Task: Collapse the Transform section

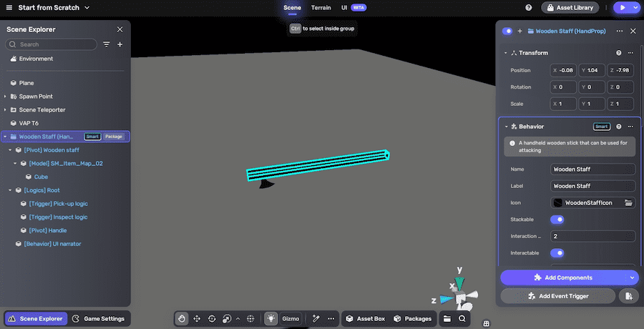Action: click(x=505, y=53)
